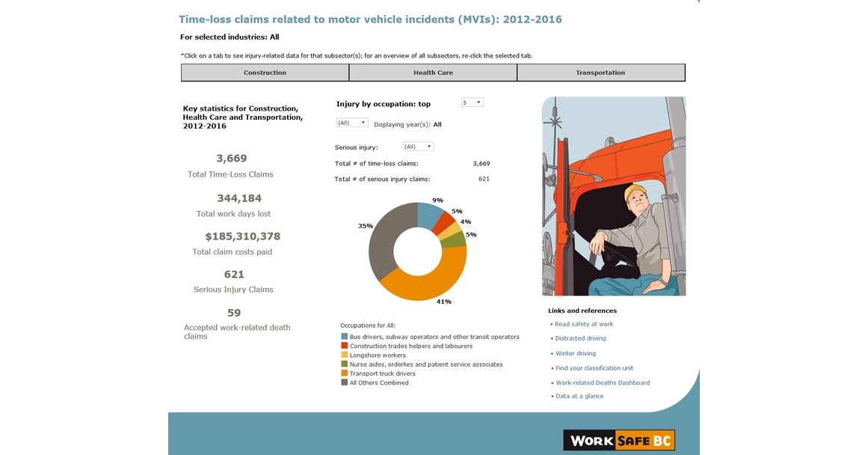868x455 pixels.
Task: Open the year filter dropdown set to All
Action: 351,122
